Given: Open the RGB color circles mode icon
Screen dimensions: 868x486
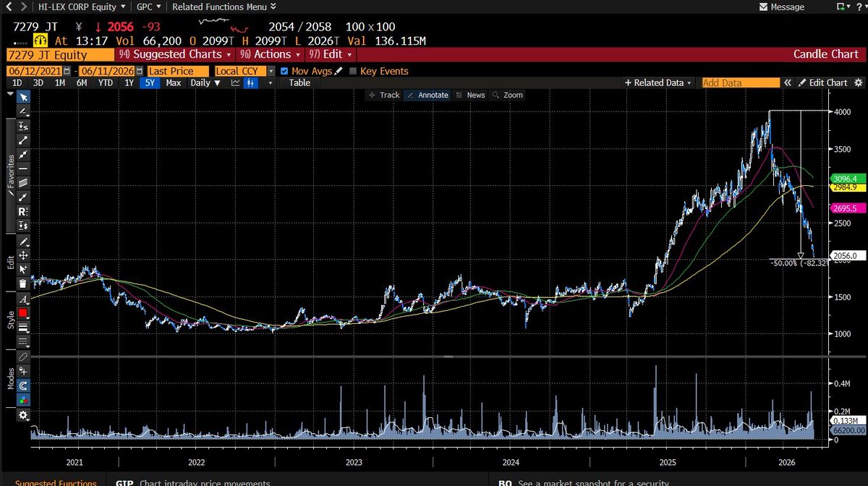Looking at the screenshot, I should [x=23, y=399].
